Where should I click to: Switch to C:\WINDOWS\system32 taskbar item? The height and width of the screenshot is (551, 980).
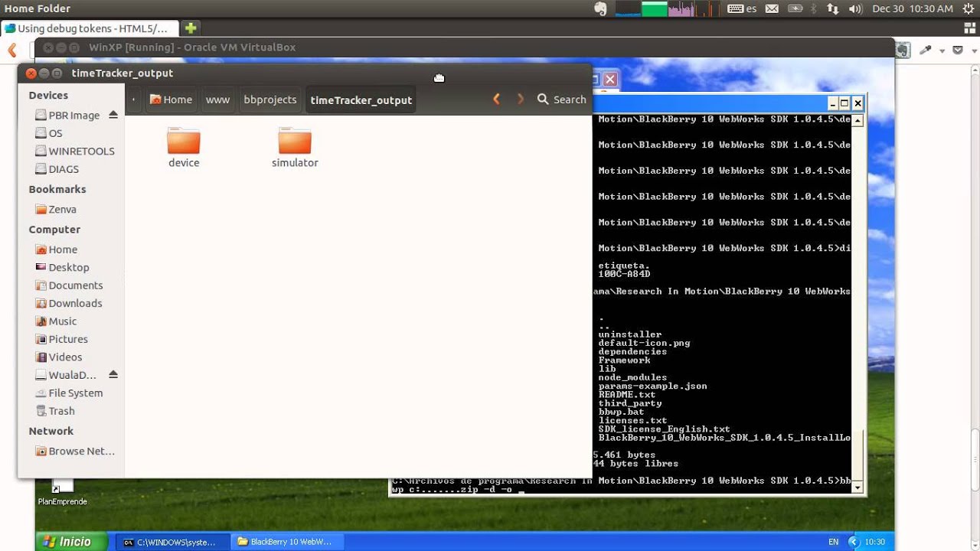173,542
